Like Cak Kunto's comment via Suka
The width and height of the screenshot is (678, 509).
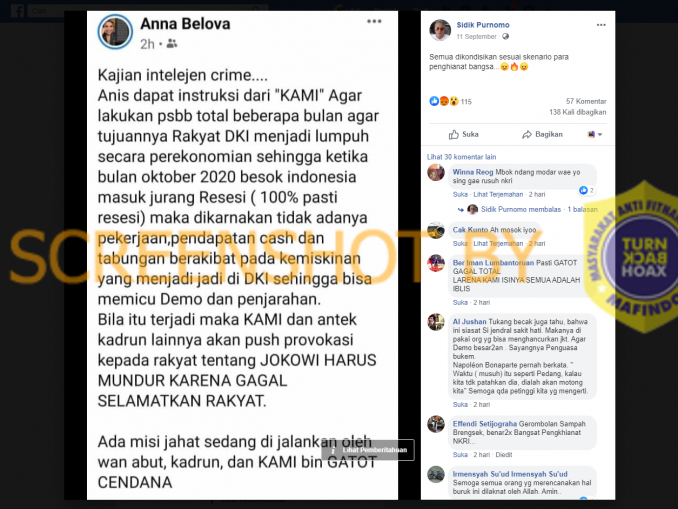point(460,243)
